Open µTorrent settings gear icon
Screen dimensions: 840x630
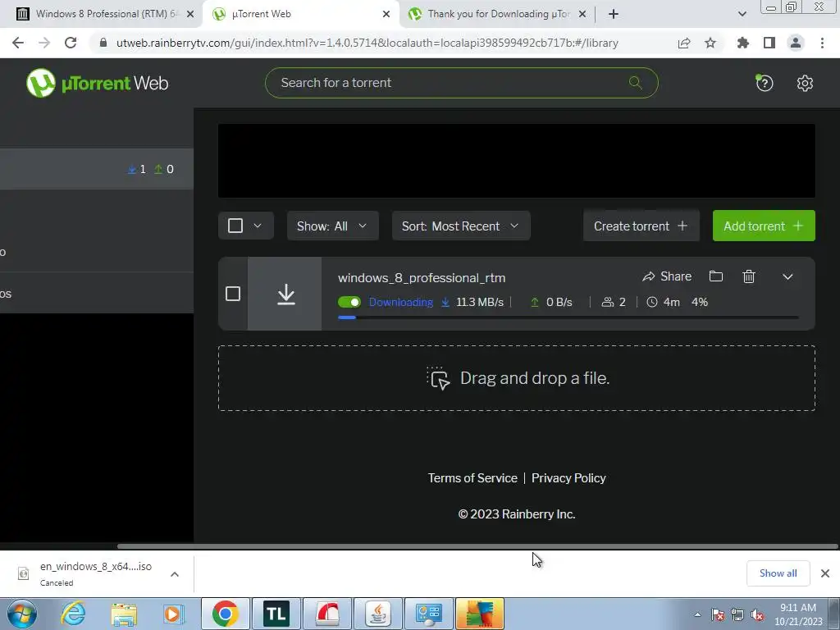pos(805,83)
